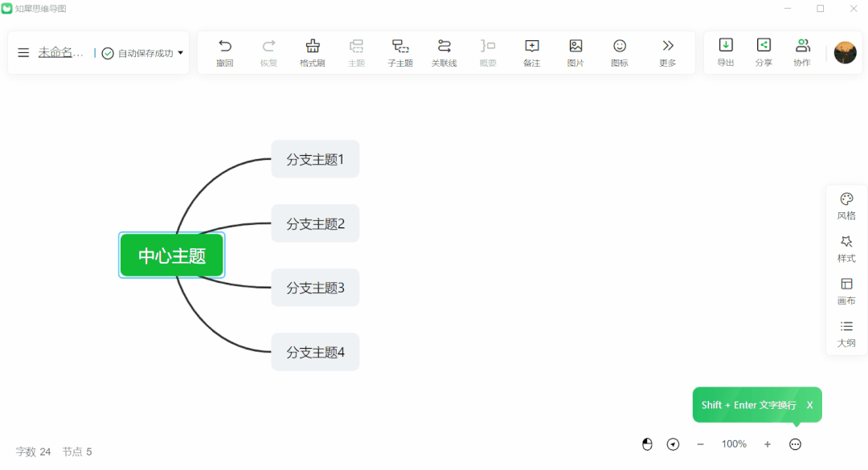Select node 分支主题1

pos(315,159)
